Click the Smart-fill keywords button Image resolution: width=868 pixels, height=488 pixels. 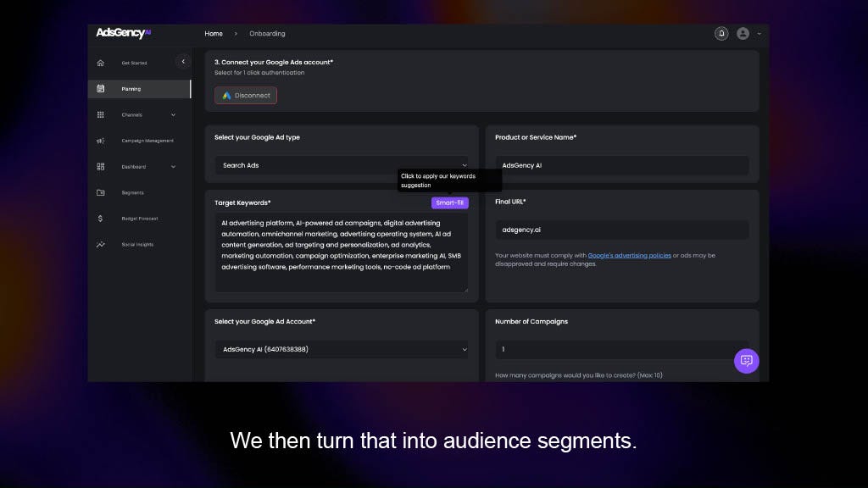click(449, 203)
